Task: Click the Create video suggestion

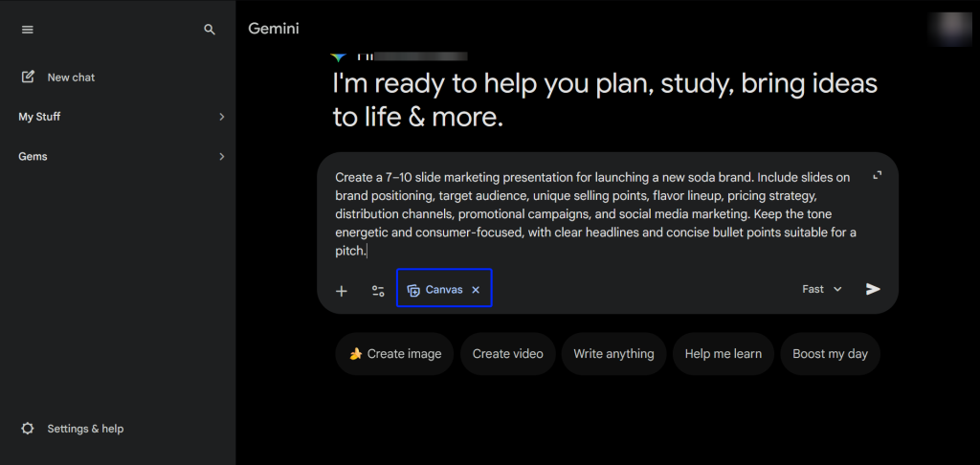Action: point(507,354)
